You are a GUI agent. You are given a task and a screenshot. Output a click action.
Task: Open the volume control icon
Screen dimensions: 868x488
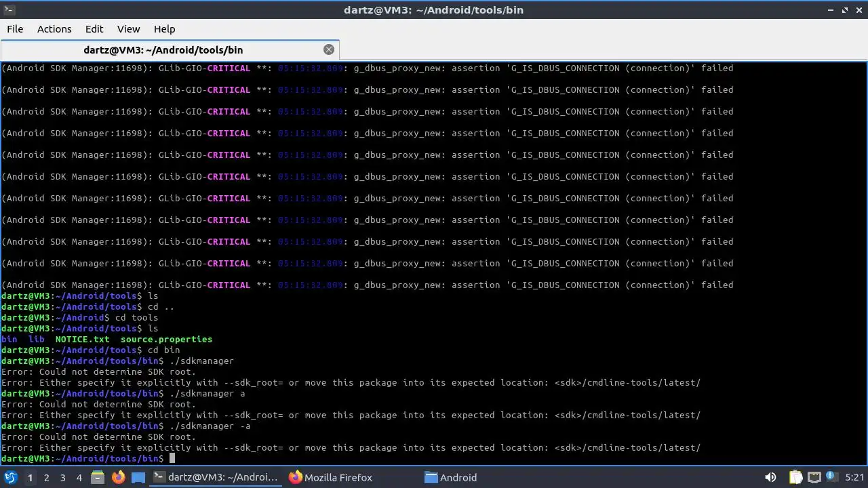770,477
